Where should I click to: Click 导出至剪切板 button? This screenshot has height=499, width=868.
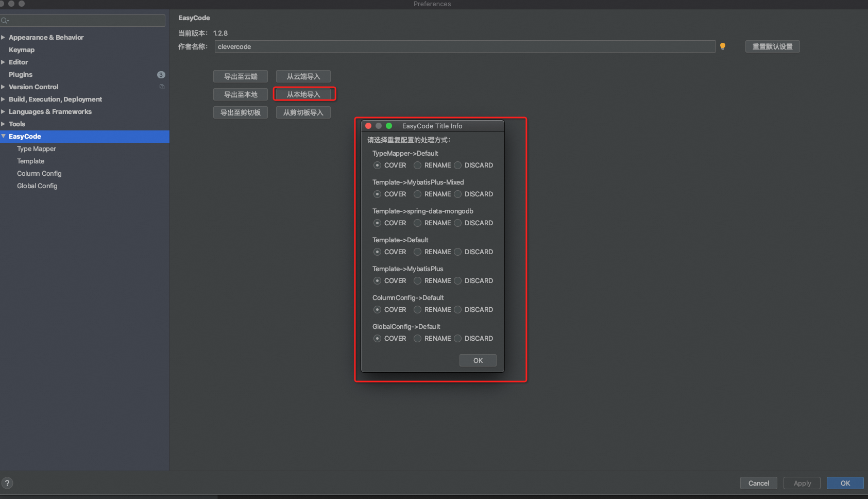coord(241,112)
